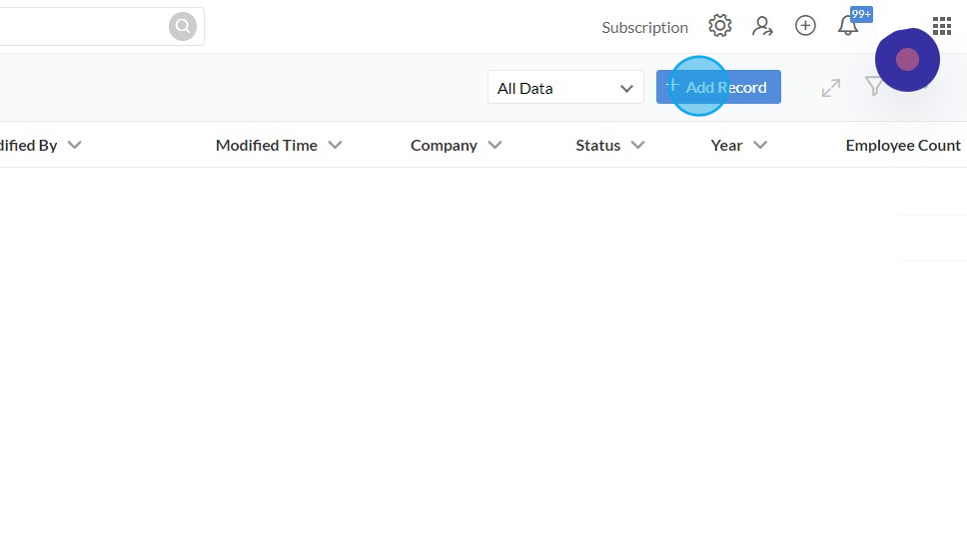Open the All Data dropdown

tap(566, 88)
